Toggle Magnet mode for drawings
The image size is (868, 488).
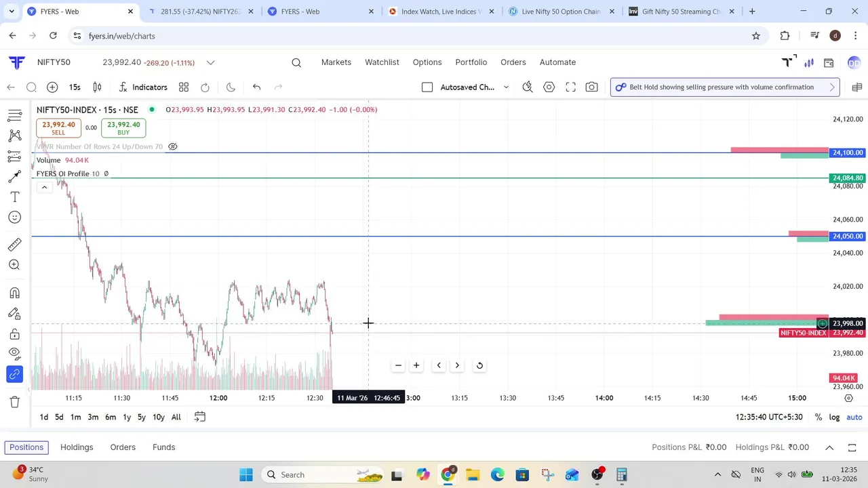(x=14, y=293)
